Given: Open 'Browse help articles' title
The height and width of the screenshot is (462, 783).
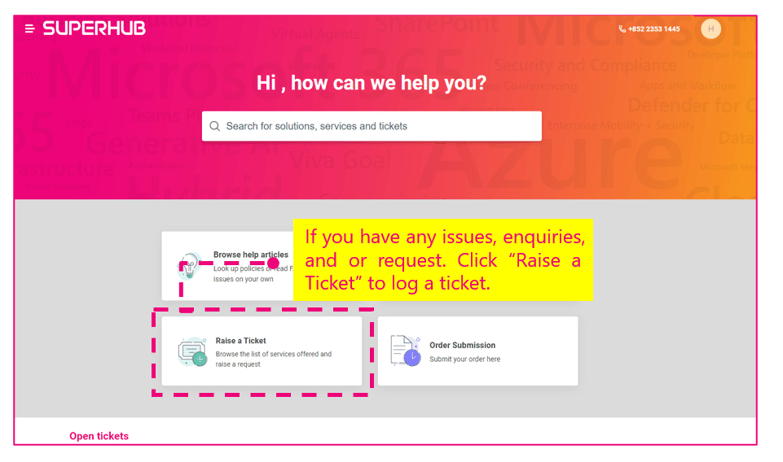Looking at the screenshot, I should tap(251, 254).
